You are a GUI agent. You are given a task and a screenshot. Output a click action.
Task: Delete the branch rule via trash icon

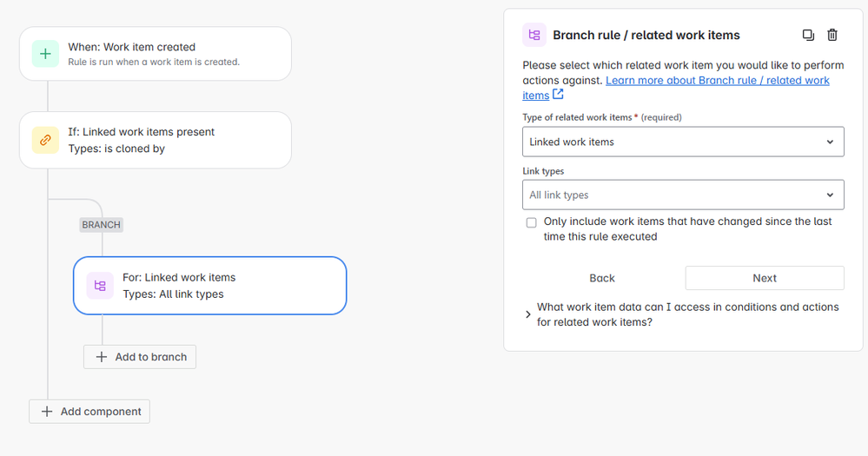point(832,35)
